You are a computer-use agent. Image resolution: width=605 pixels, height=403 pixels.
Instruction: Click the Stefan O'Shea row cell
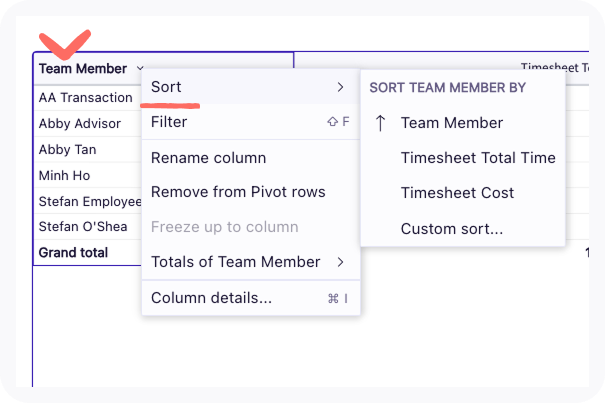[83, 227]
